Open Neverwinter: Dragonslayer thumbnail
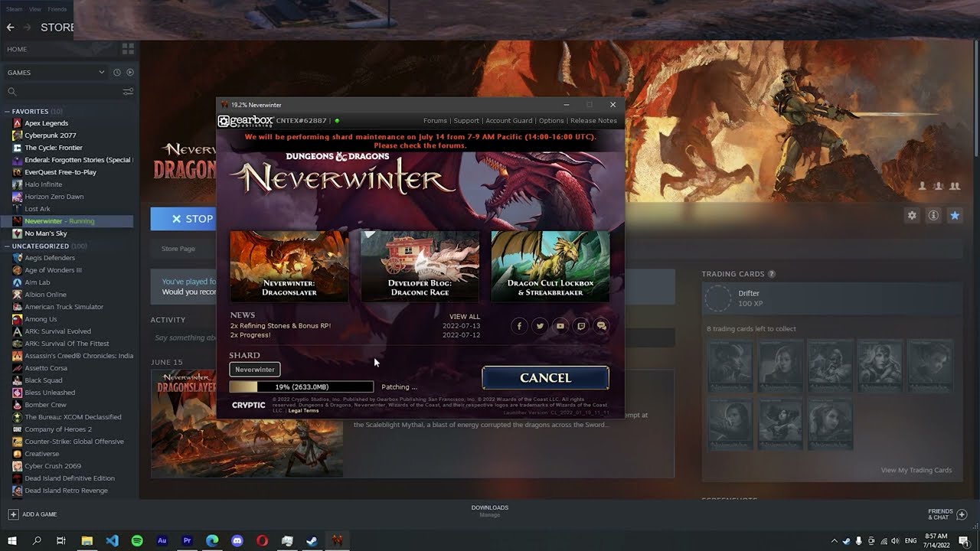 click(x=289, y=266)
